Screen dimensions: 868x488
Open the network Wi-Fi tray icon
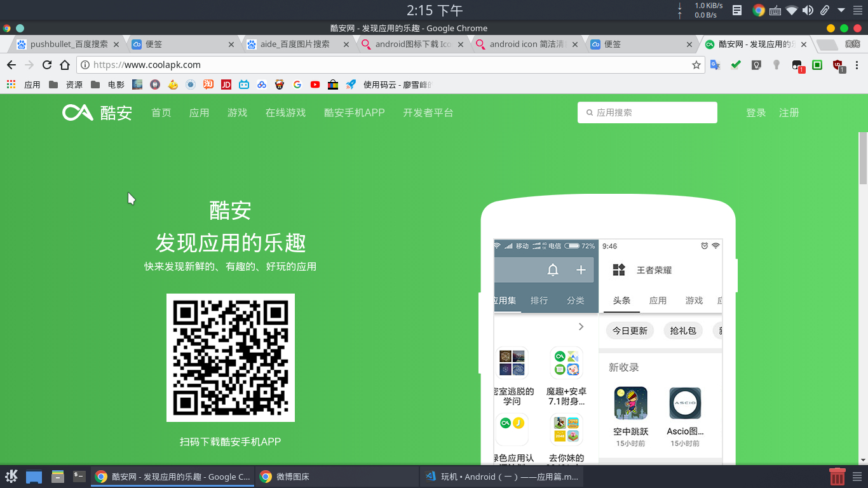pos(791,10)
